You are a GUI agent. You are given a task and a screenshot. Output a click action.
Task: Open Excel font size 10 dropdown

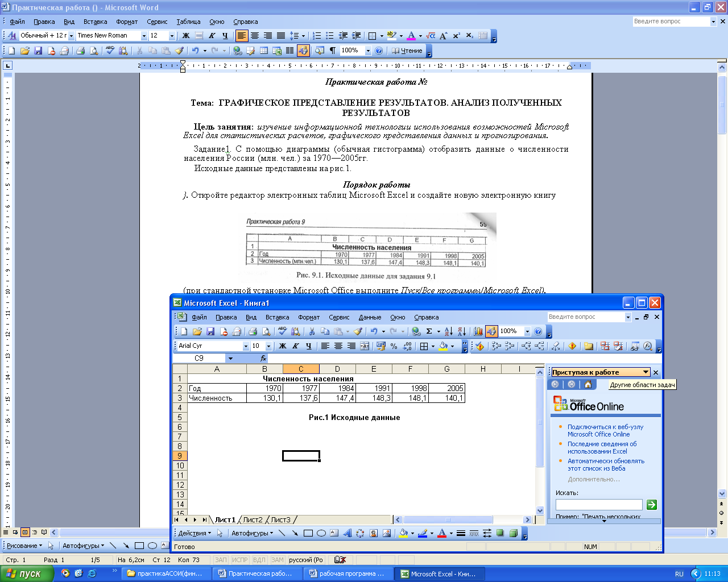tap(268, 346)
